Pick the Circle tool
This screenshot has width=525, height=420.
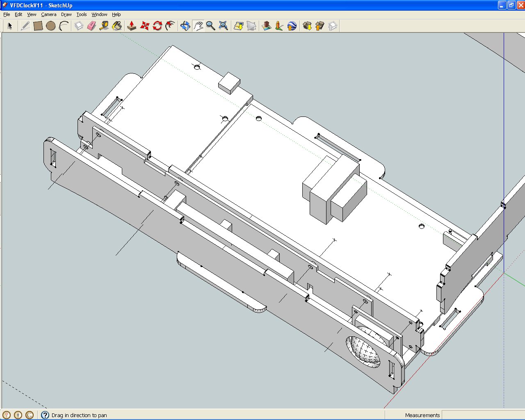point(51,25)
